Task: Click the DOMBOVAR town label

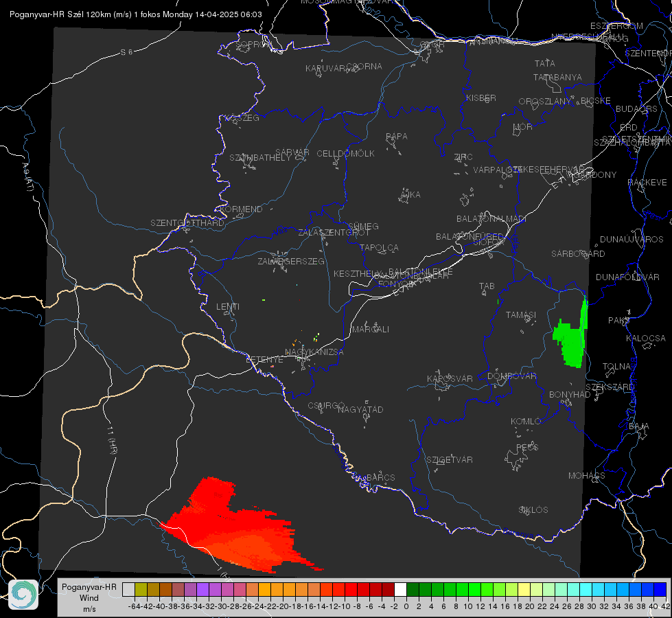Action: coord(511,376)
